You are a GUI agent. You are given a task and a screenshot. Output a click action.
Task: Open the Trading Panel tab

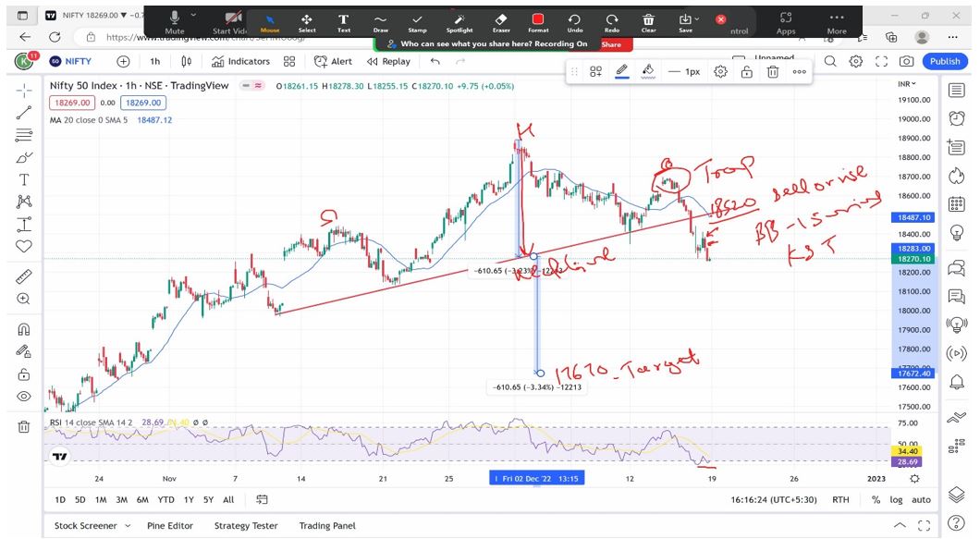tap(327, 526)
